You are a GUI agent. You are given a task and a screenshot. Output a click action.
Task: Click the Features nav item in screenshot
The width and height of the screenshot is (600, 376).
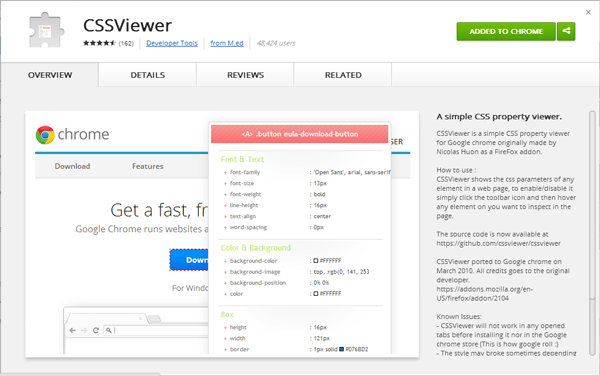(148, 166)
